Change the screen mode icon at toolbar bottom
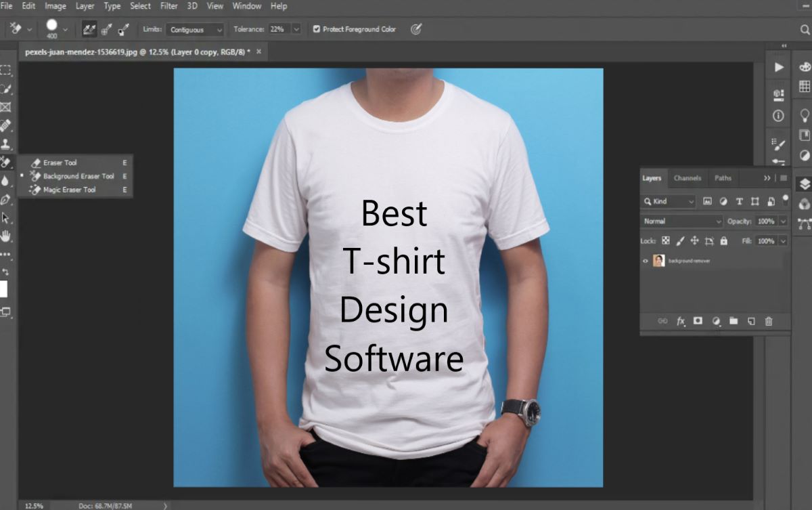 point(5,312)
